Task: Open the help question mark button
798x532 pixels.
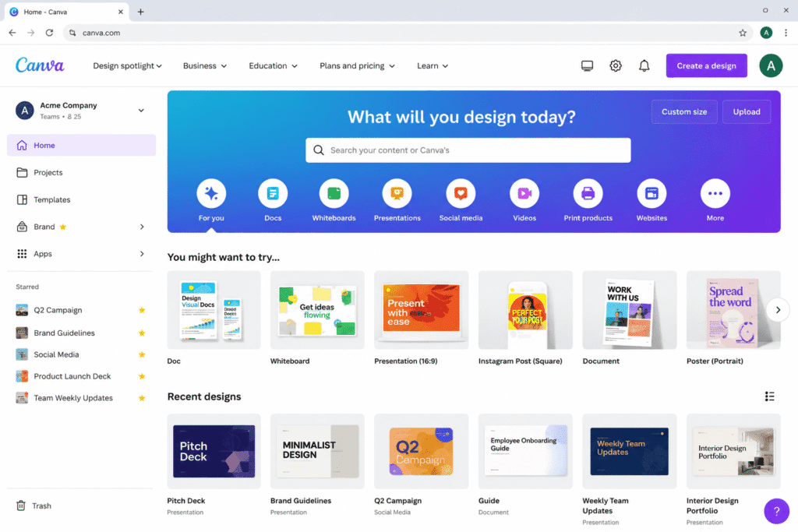Action: coord(776,511)
